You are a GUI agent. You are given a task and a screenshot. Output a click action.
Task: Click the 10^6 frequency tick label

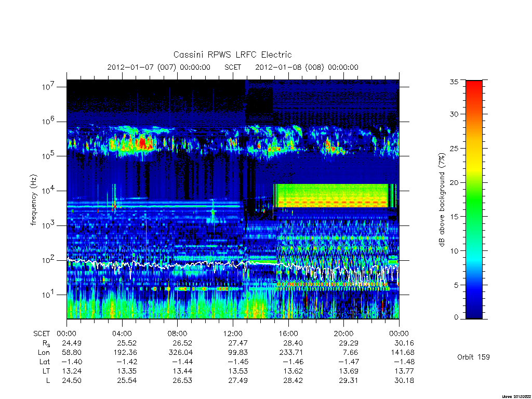(49, 122)
